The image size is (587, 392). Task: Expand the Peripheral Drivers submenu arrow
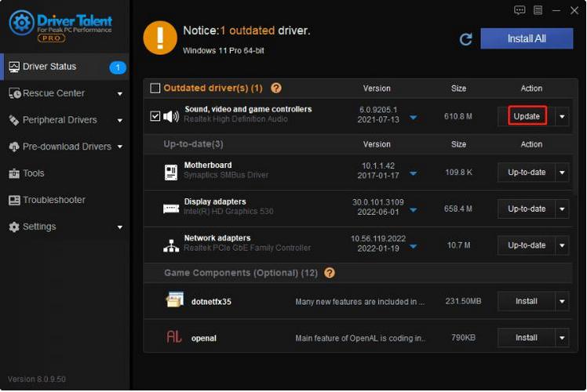(120, 121)
